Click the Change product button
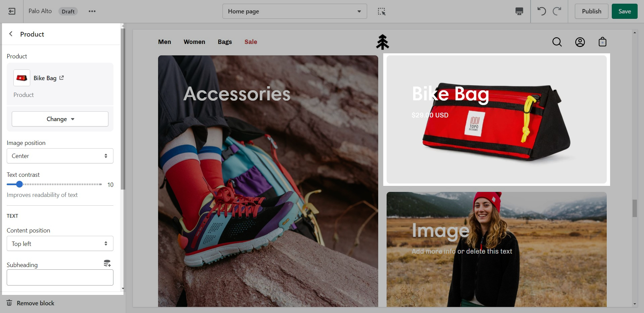Image resolution: width=644 pixels, height=313 pixels. pyautogui.click(x=60, y=119)
